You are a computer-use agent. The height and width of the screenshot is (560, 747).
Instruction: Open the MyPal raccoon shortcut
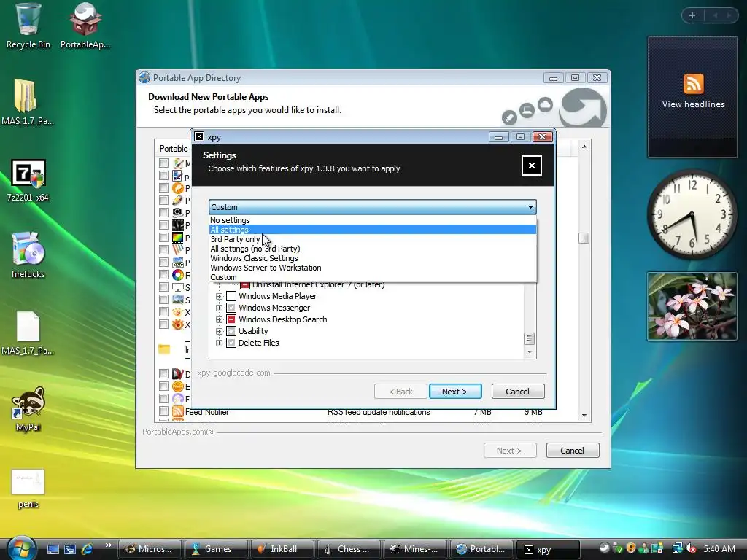[28, 402]
